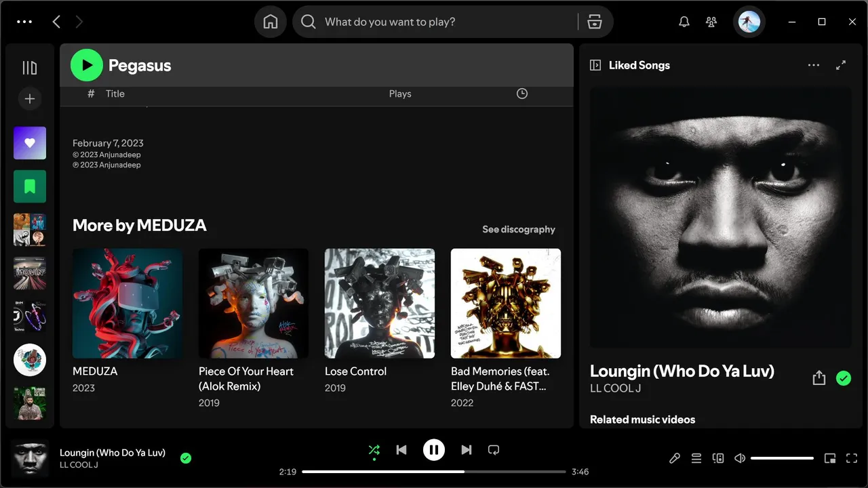Click the Plays column header

tap(400, 94)
